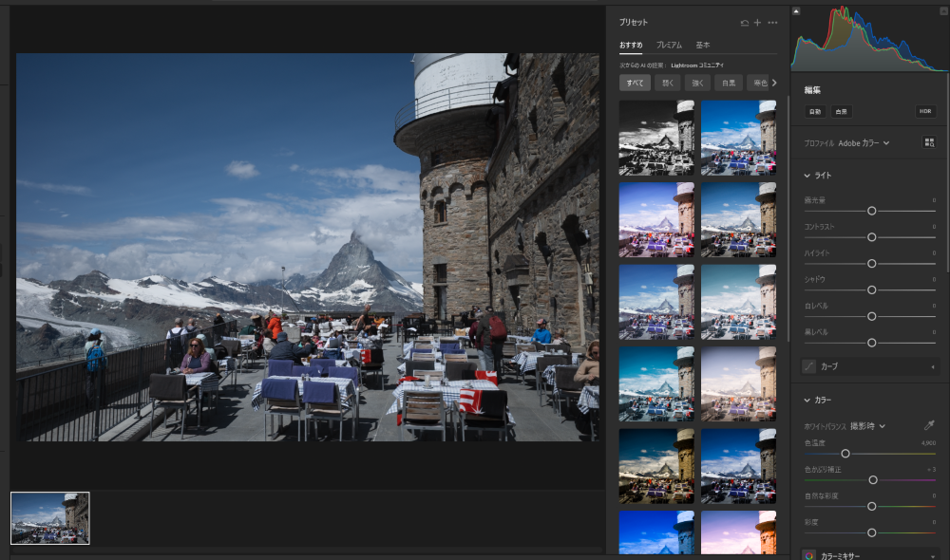Image resolution: width=950 pixels, height=560 pixels.
Task: Open the profile browser grid icon
Action: 928,142
